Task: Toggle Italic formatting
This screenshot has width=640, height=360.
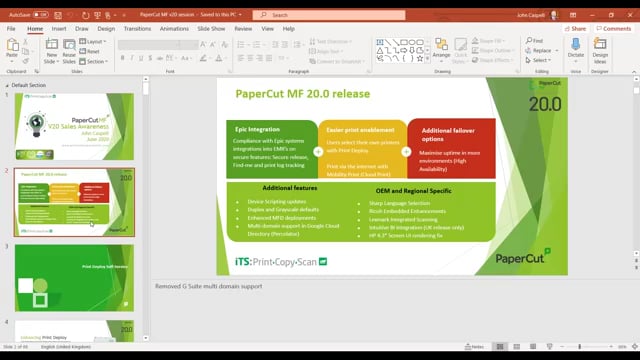Action: [131, 58]
